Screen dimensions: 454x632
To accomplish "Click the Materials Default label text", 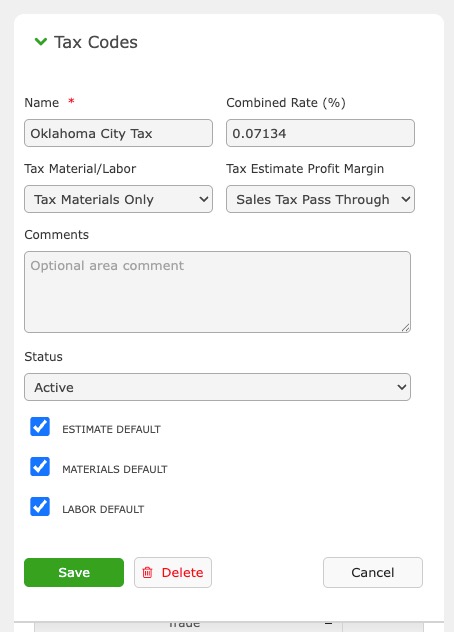I will (x=115, y=469).
